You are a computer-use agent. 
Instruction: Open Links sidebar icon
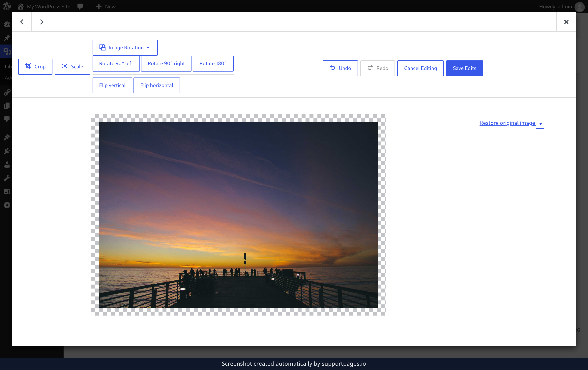(x=7, y=92)
